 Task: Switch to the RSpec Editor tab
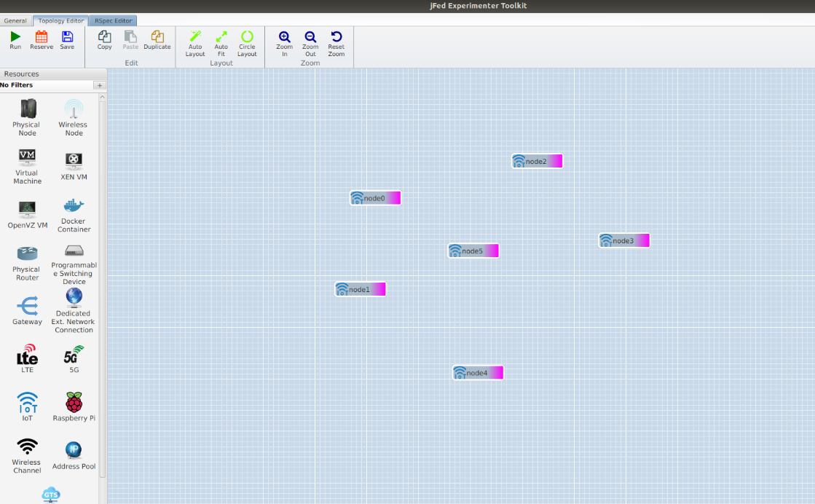click(114, 21)
